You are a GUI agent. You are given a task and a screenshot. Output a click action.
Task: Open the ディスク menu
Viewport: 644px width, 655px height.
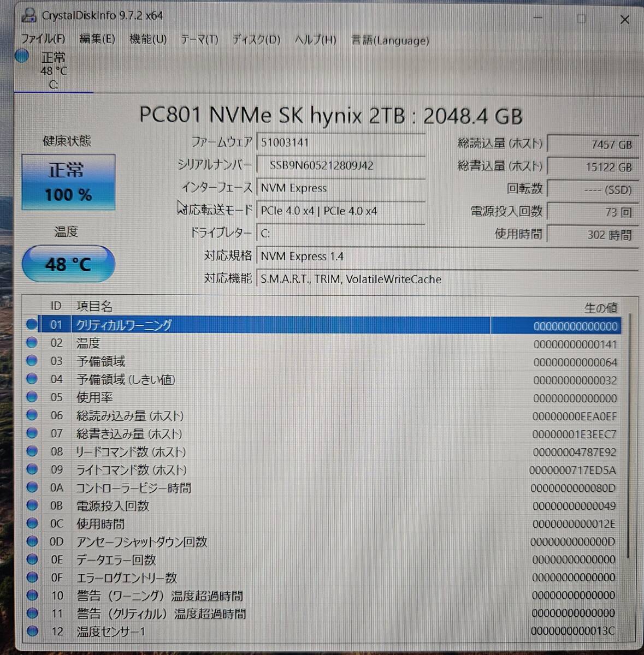[255, 39]
